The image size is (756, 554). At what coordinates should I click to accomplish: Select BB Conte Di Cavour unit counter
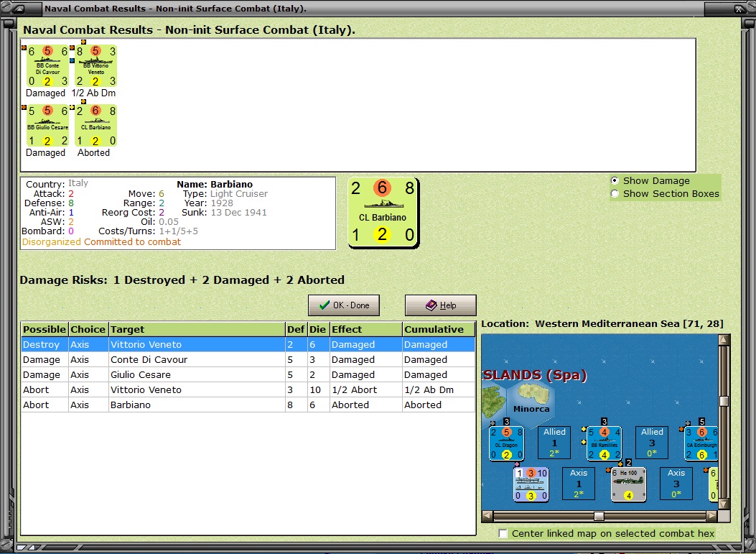pyautogui.click(x=47, y=66)
